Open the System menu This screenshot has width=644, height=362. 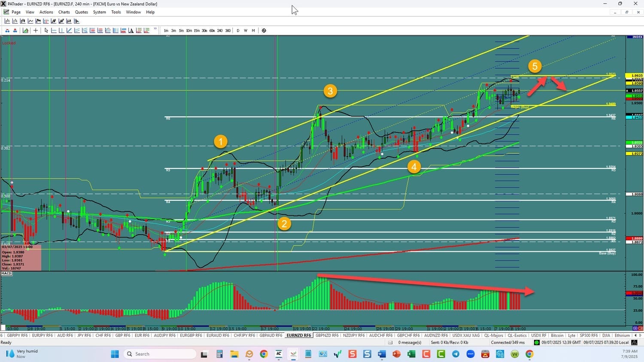100,12
